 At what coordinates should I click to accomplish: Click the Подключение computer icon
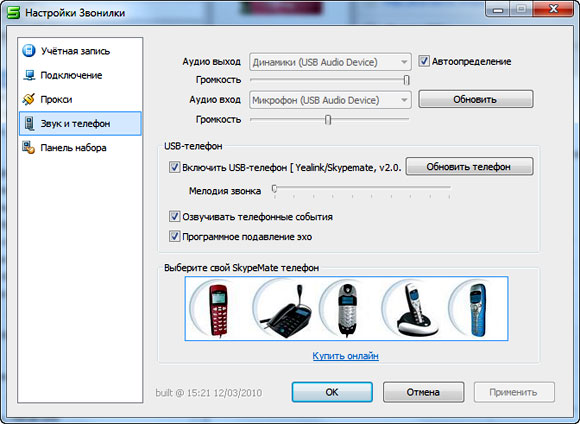coord(29,75)
